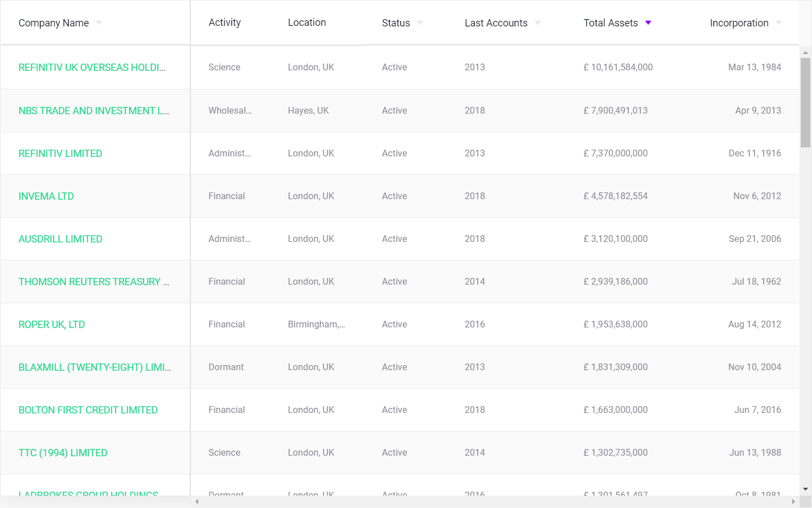Viewport: 812px width, 508px height.
Task: Click incorporation date Sep 21, 2006
Action: pos(755,239)
